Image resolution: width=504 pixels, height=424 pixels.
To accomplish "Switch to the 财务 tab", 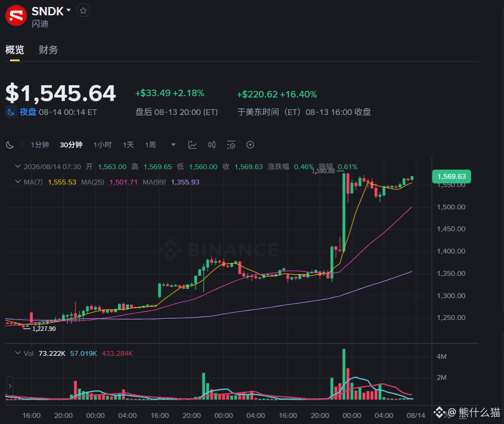I will 48,50.
